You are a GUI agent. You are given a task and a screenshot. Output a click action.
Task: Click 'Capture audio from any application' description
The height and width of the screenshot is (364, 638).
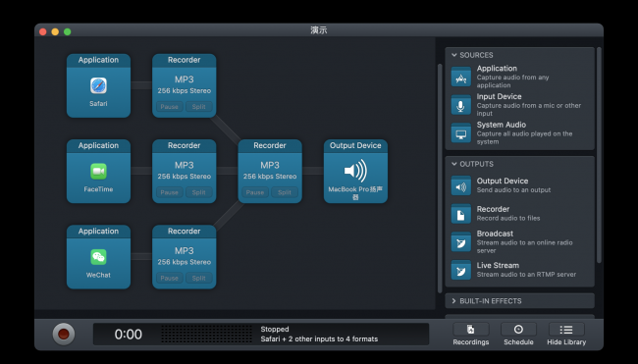(x=512, y=81)
